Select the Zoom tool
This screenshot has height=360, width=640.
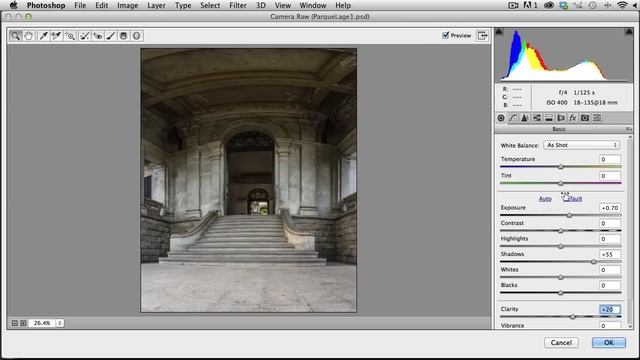pos(16,36)
